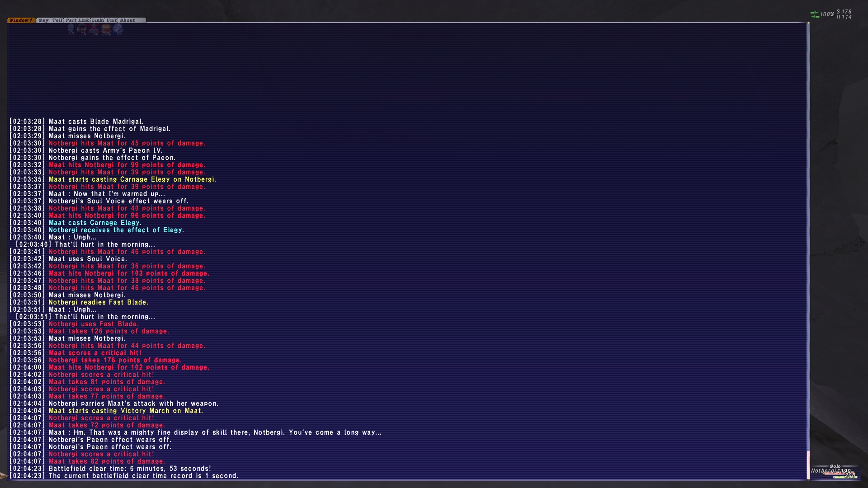Click the 7h blue status effect icon
Screen dimensions: 868x488
point(71,29)
